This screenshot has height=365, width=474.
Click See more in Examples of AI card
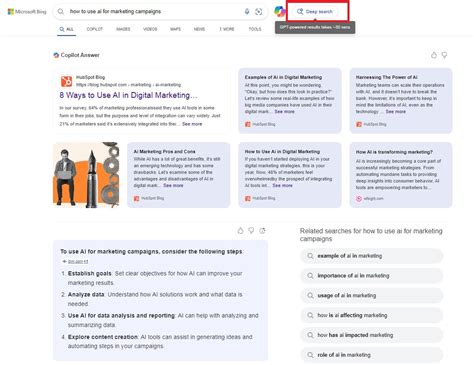tap(284, 112)
